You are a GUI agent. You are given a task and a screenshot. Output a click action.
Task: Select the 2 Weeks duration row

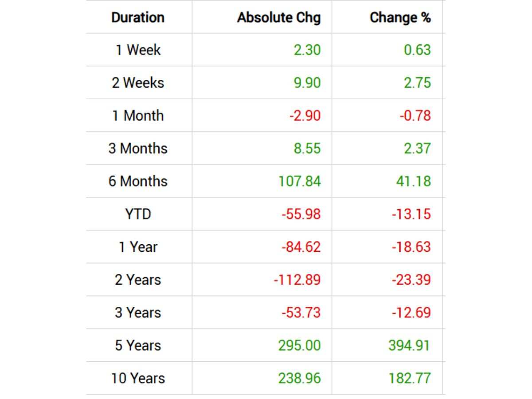(138, 83)
